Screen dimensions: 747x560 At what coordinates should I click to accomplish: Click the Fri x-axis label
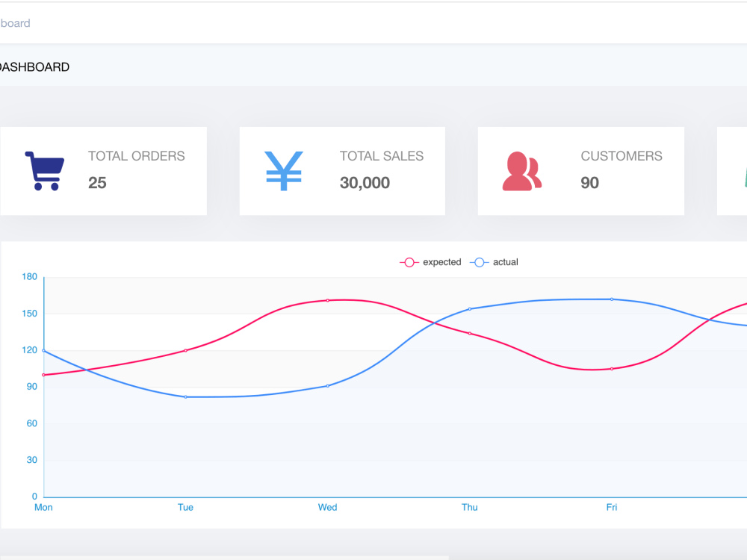pyautogui.click(x=612, y=508)
